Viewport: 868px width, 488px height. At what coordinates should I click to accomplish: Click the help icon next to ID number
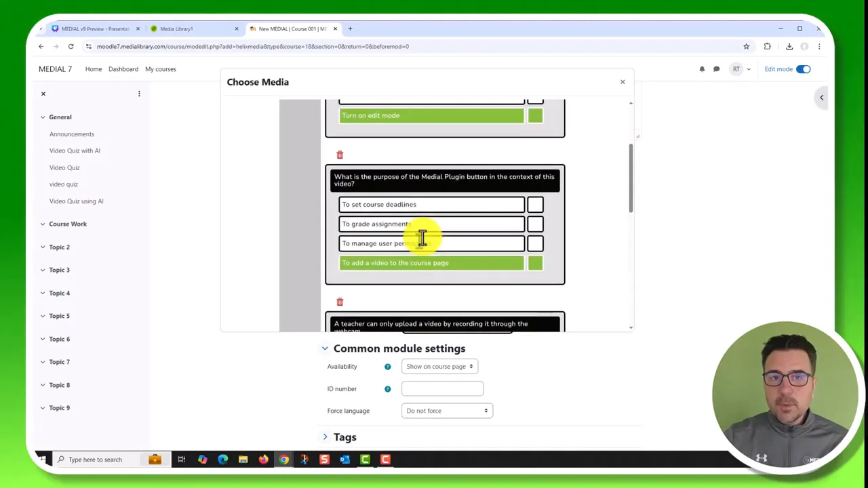[387, 389]
